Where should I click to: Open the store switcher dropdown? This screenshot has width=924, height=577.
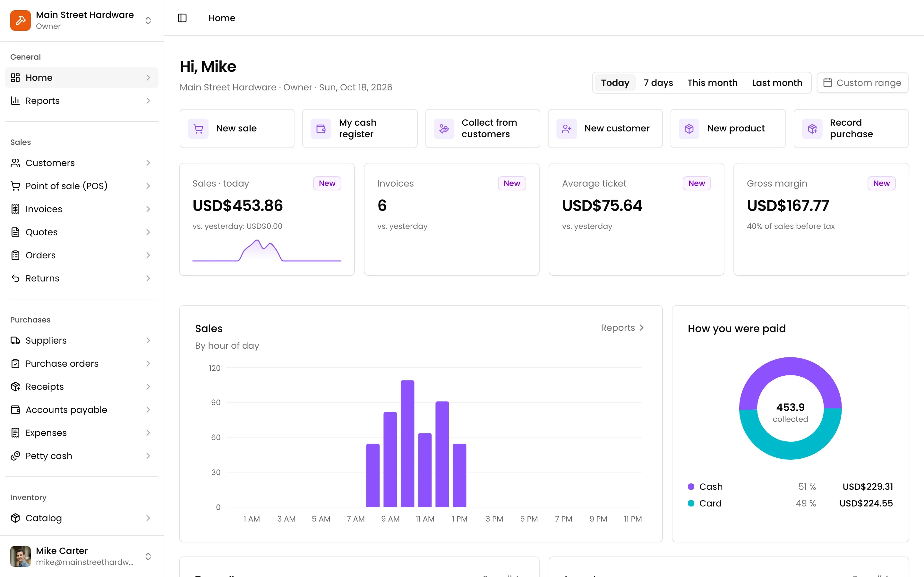[x=148, y=20]
